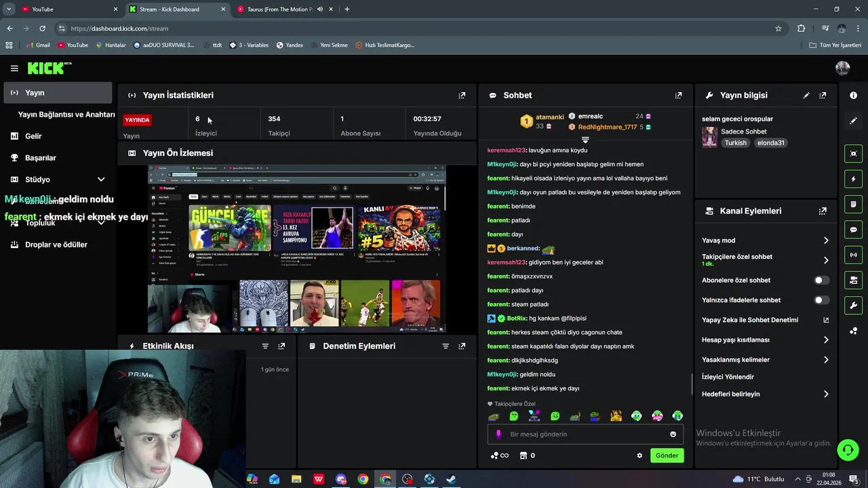Screen dimensions: 868x488
Task: Open the profile avatar in the header
Action: (x=843, y=68)
